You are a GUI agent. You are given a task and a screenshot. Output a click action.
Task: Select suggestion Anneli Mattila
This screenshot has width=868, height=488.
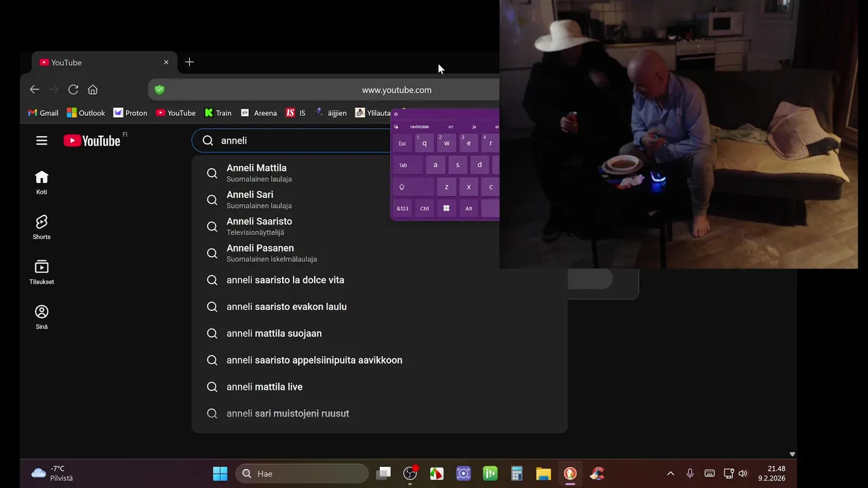(x=379, y=173)
